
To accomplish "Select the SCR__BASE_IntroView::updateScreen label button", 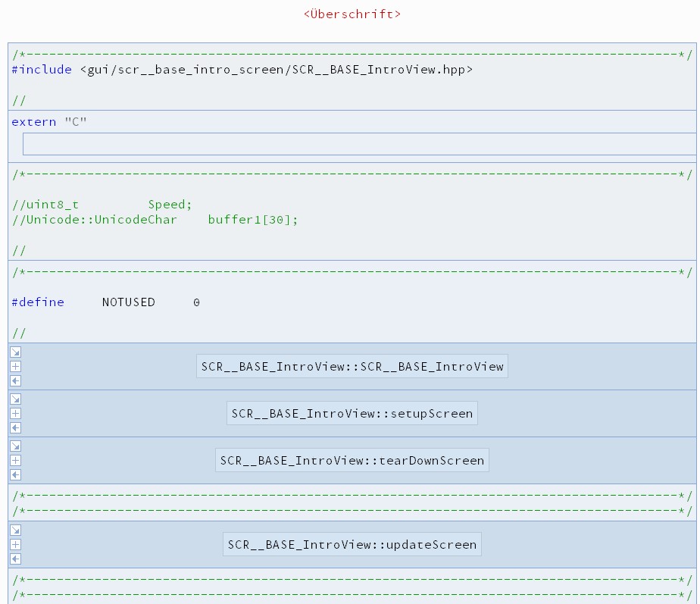I will click(352, 544).
